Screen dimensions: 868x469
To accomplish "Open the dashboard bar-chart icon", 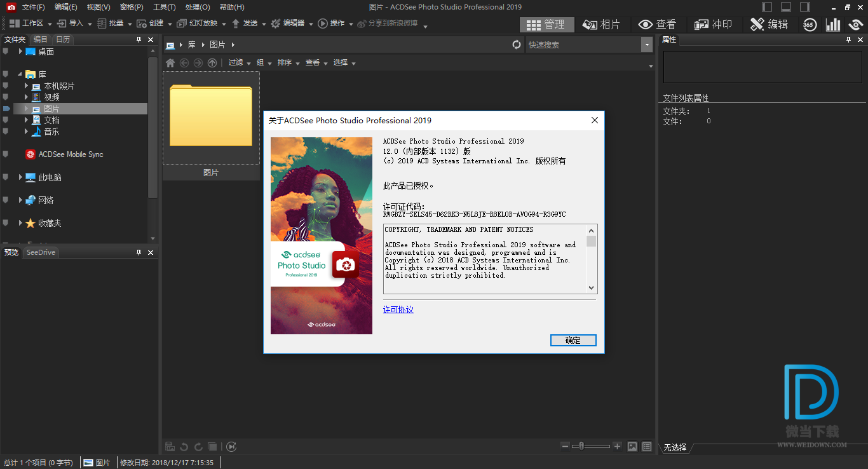I will click(832, 24).
